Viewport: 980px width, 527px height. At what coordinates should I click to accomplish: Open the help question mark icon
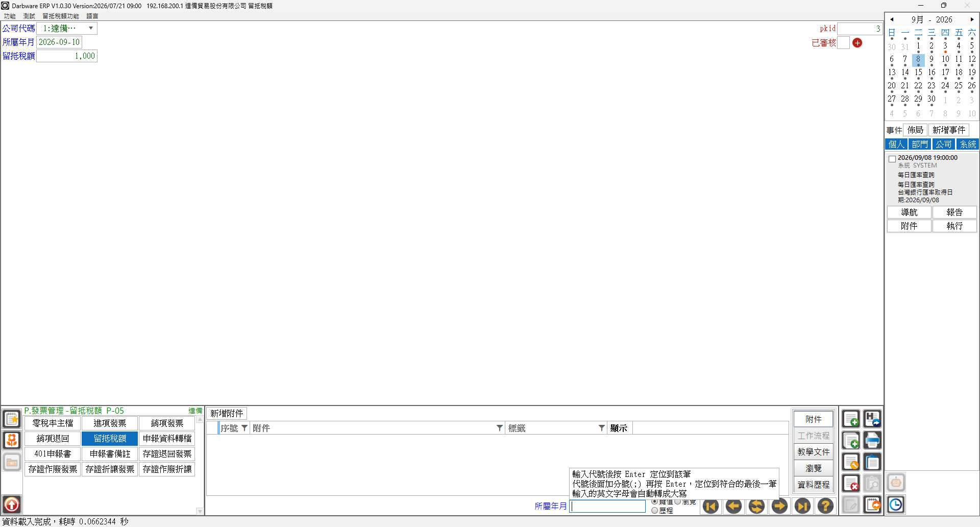coord(825,506)
